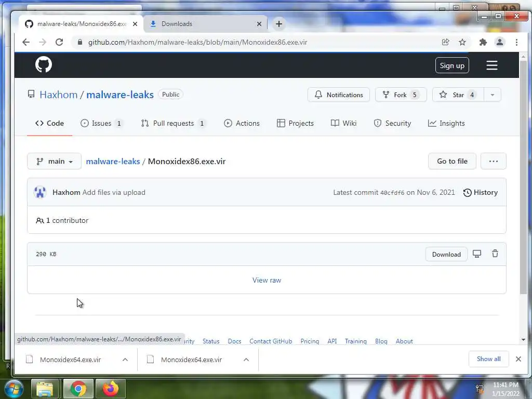The height and width of the screenshot is (399, 532).
Task: Open the Insights tab
Action: coord(446,123)
